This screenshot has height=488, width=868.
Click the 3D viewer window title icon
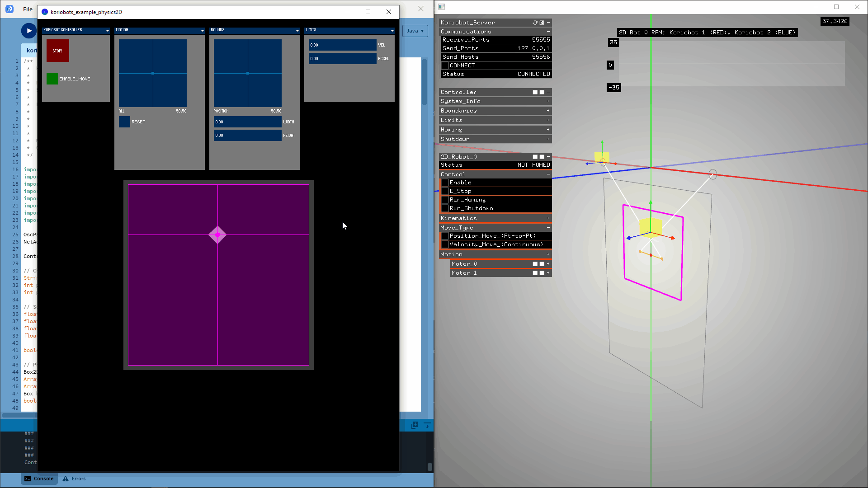coord(442,7)
